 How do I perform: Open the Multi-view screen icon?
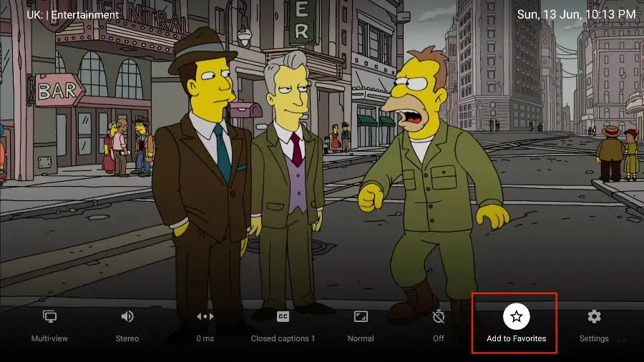[x=49, y=316]
